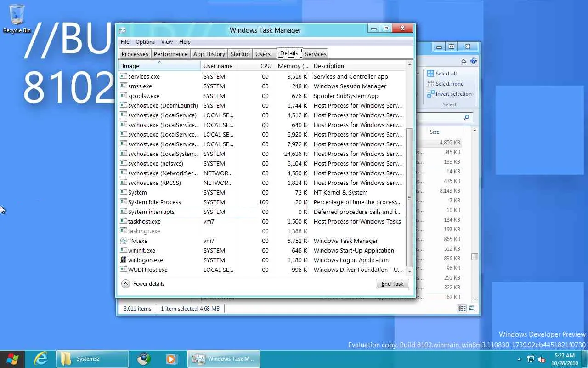Click the muted volume tray icon

(x=542, y=359)
